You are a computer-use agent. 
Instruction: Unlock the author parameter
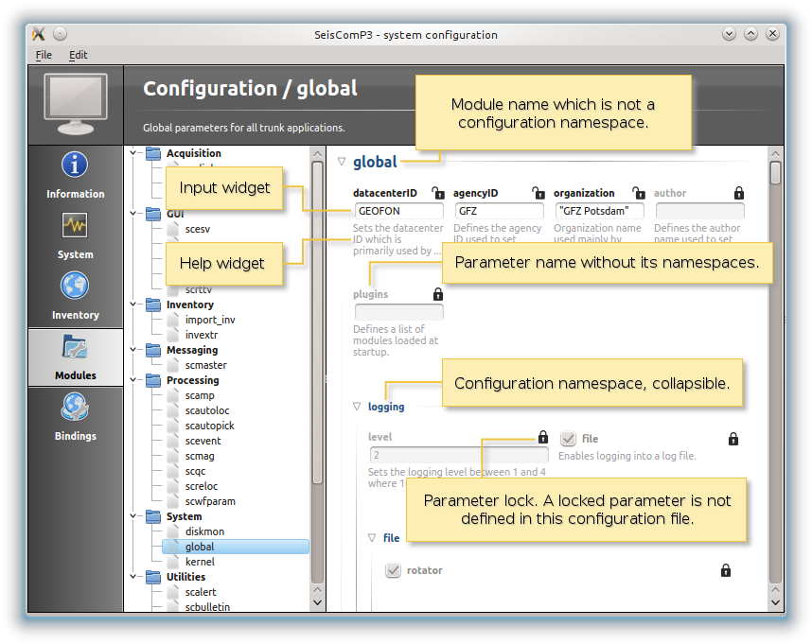click(x=739, y=193)
